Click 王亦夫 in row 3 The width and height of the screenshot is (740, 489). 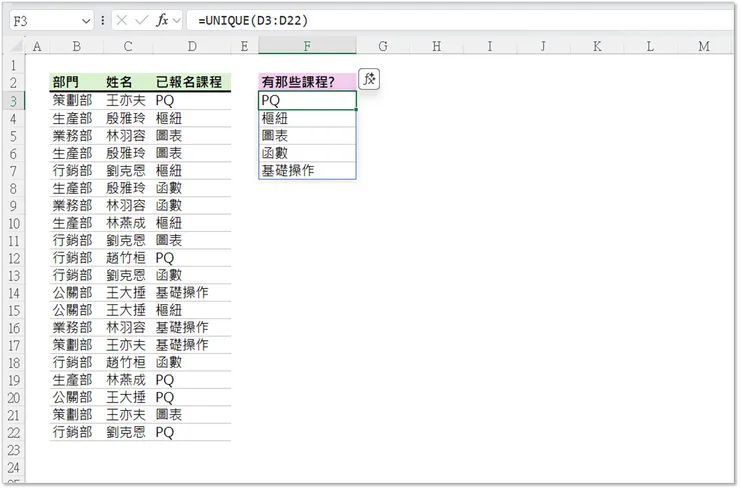tap(126, 101)
